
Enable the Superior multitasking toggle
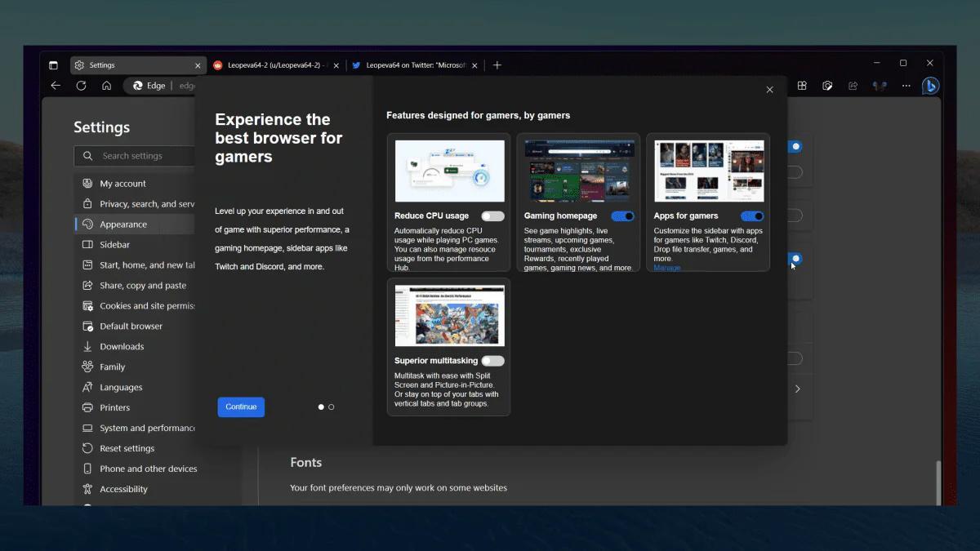click(x=495, y=360)
